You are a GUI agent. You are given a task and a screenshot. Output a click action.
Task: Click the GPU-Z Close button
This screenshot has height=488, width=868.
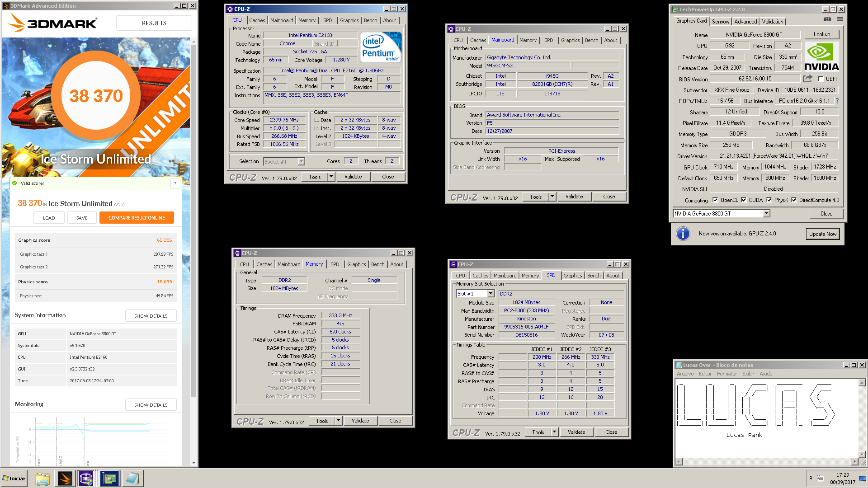[826, 214]
